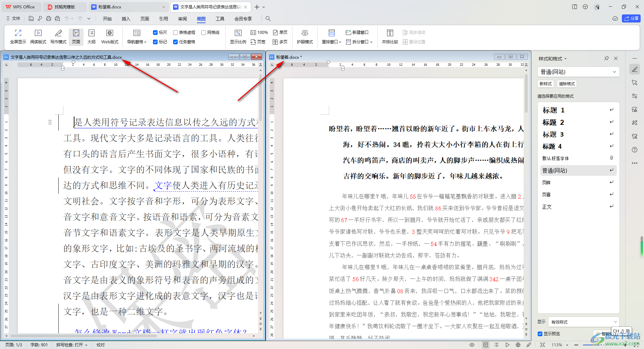Open the 大纲 outline view
The image size is (644, 349).
tap(91, 33)
